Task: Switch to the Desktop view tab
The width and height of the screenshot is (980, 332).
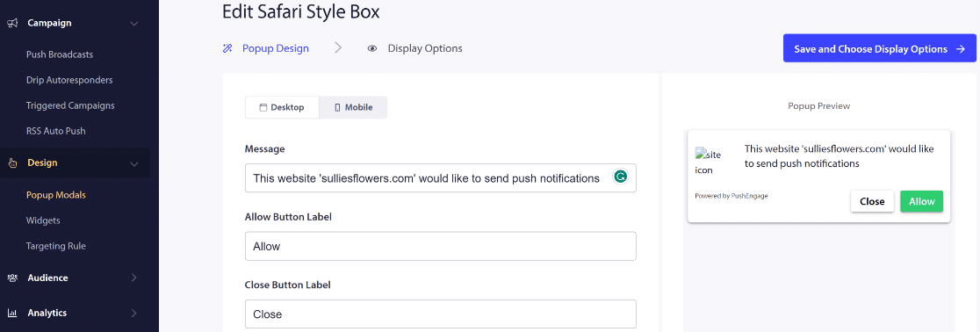Action: click(282, 107)
